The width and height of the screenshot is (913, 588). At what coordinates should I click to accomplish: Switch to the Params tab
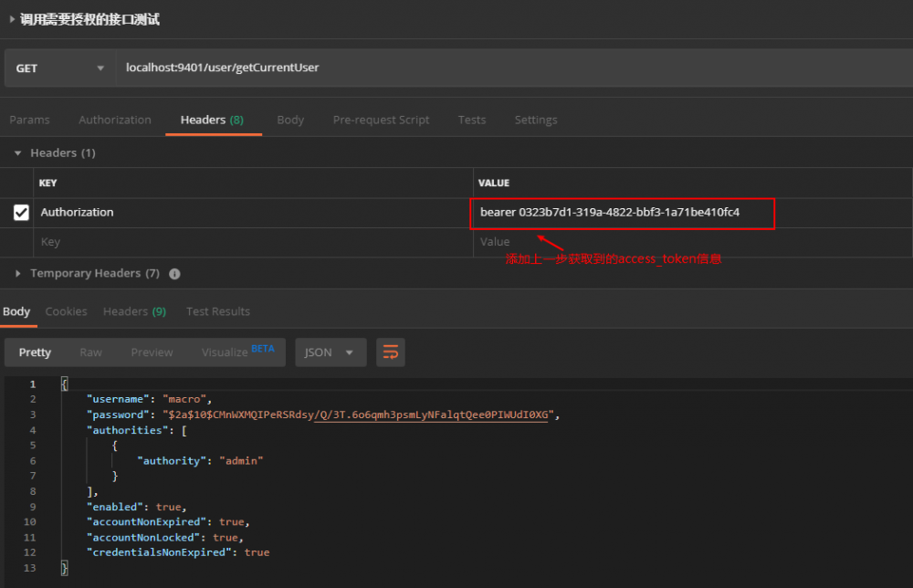[30, 120]
